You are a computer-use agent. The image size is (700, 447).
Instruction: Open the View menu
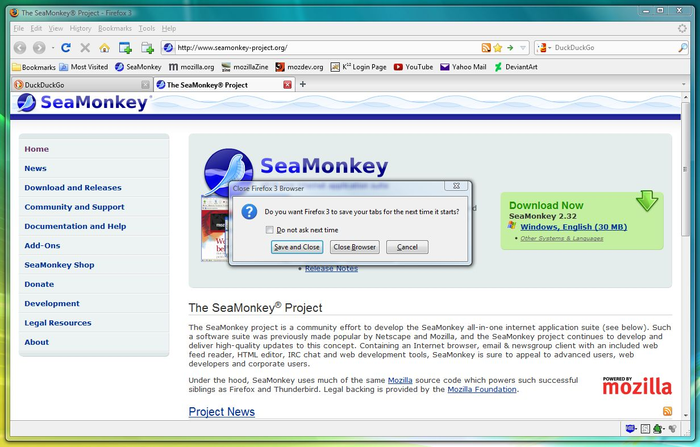[x=56, y=28]
